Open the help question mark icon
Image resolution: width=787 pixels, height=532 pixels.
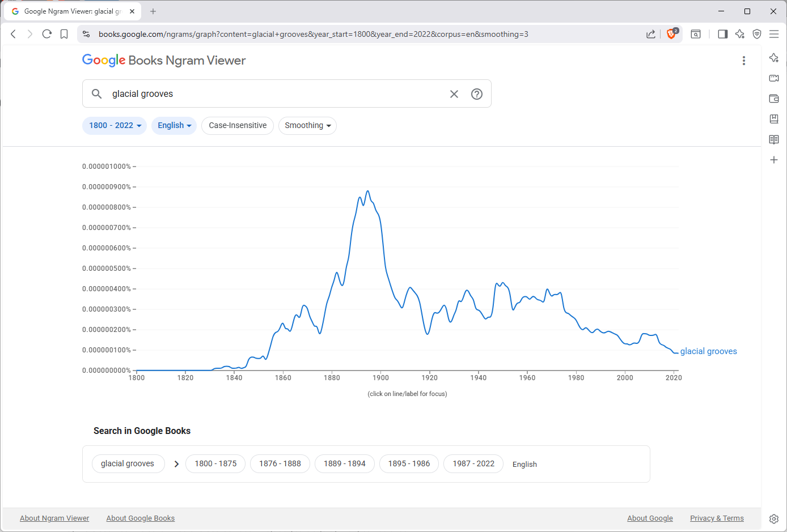tap(477, 94)
